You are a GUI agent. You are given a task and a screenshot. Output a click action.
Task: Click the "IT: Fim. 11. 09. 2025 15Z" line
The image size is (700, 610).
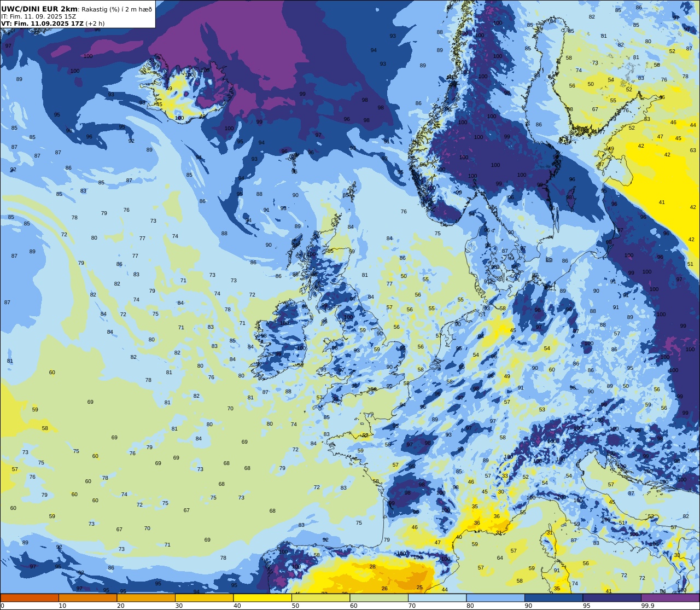[38, 16]
